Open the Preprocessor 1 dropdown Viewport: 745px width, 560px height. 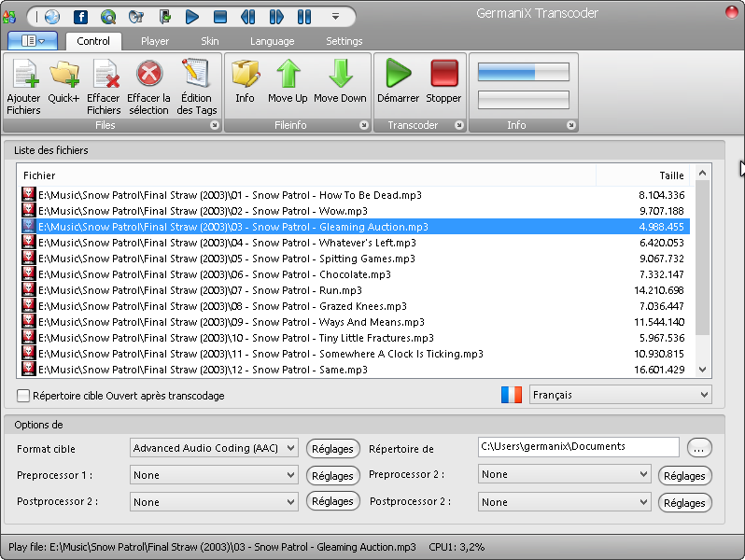click(214, 475)
